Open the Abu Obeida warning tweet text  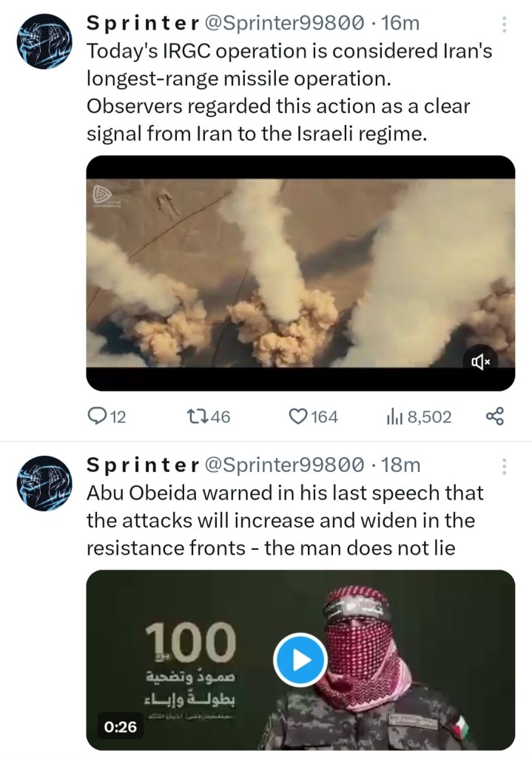285,521
